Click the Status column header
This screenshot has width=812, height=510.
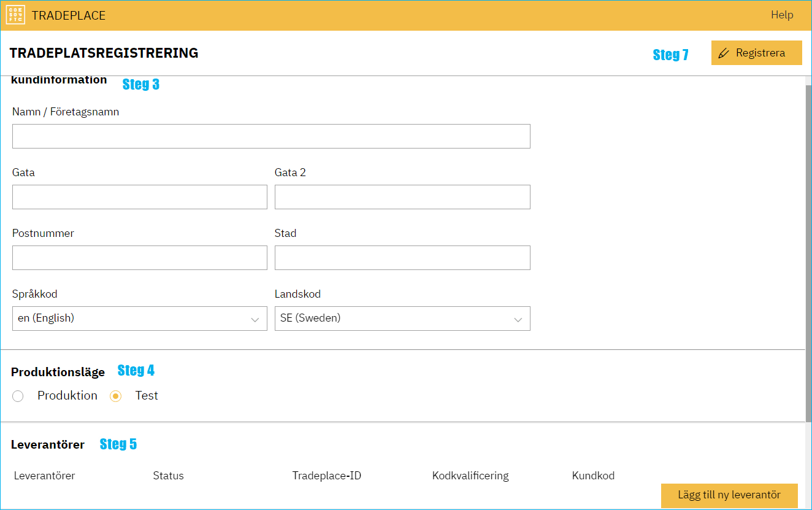[x=168, y=476]
